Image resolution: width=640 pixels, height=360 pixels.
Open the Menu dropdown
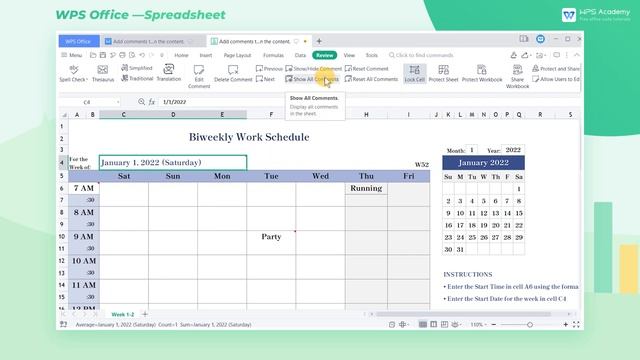pos(72,55)
